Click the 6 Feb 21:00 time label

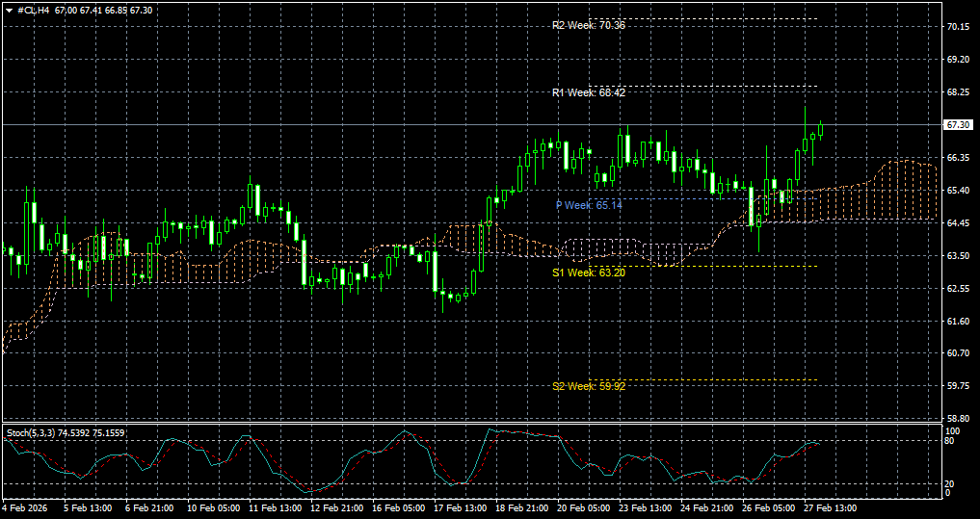click(x=150, y=508)
